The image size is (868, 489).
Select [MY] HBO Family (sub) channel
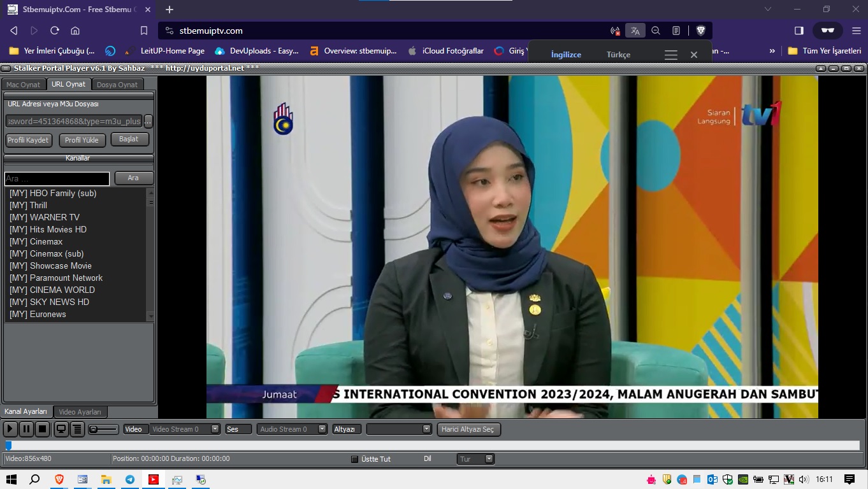click(x=76, y=193)
